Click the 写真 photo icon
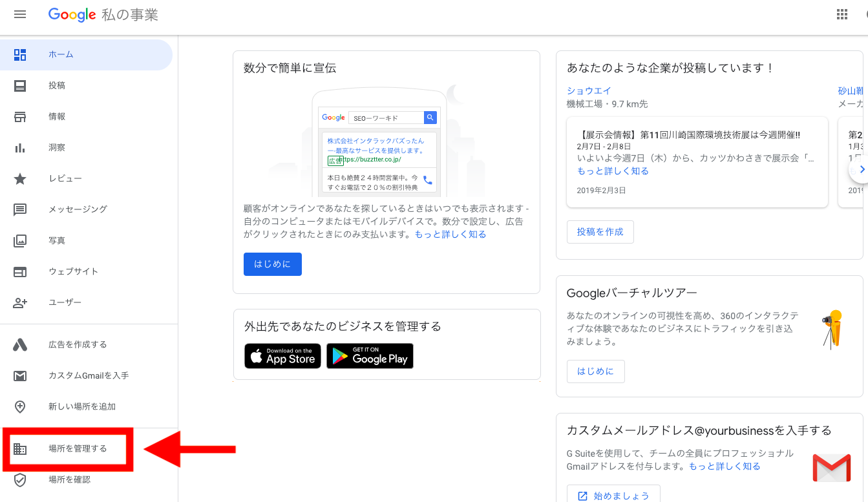 [20, 241]
